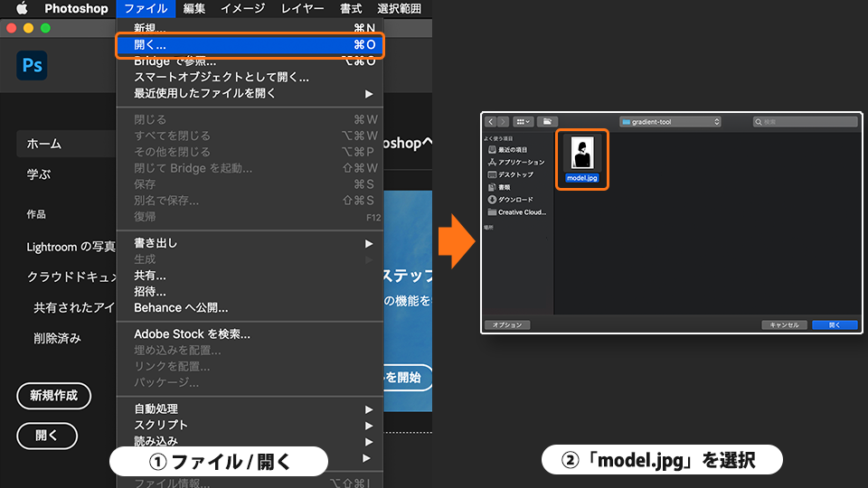The width and height of the screenshot is (868, 488).
Task: Expand the スクリプト submenu
Action: click(250, 425)
